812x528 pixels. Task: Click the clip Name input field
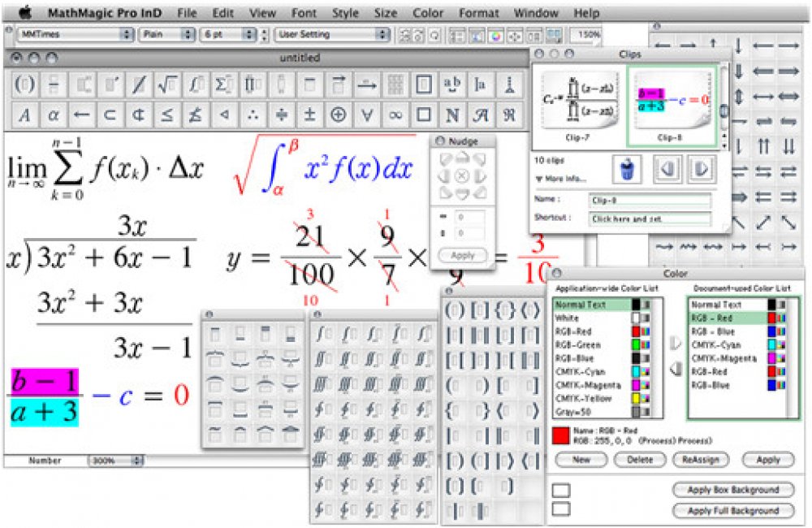point(650,200)
